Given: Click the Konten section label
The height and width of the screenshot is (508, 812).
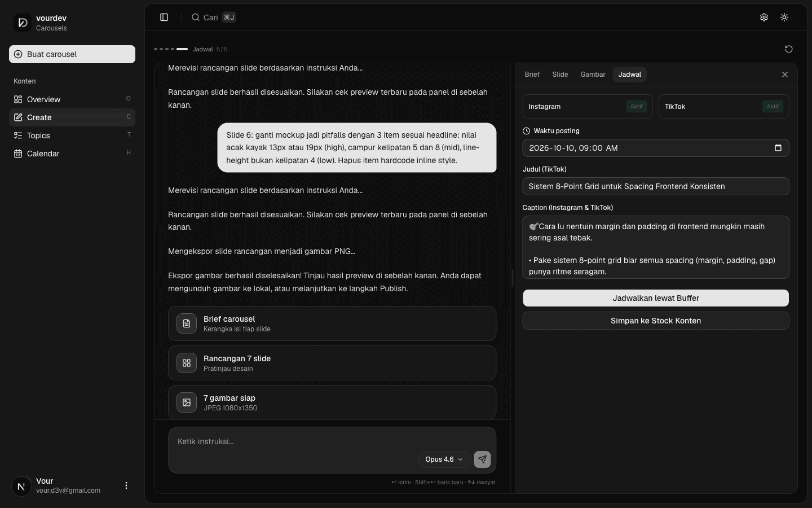Looking at the screenshot, I should tap(25, 81).
